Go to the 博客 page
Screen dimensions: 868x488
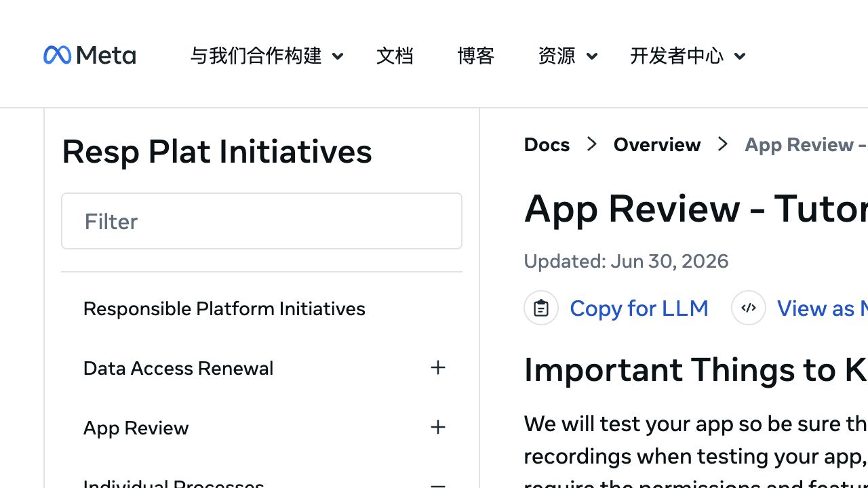click(x=476, y=56)
